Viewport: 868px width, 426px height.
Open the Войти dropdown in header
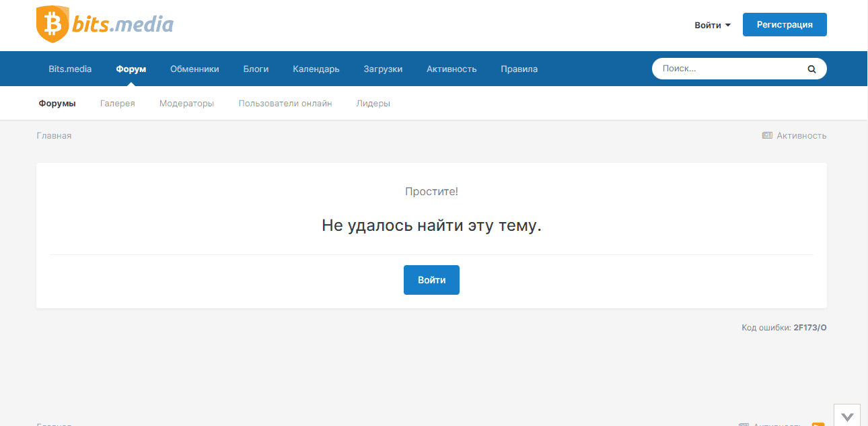[713, 25]
